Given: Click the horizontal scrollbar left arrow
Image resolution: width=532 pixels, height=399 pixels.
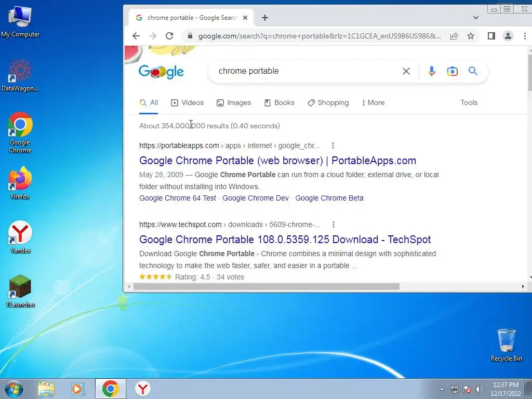Looking at the screenshot, I should coord(129,286).
